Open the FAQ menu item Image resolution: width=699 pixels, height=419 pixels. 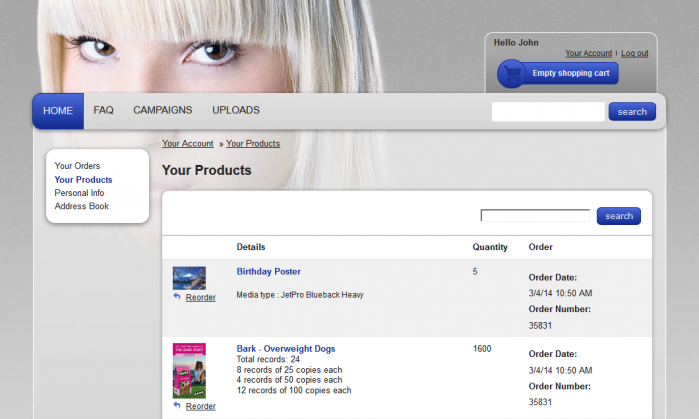[x=103, y=111]
